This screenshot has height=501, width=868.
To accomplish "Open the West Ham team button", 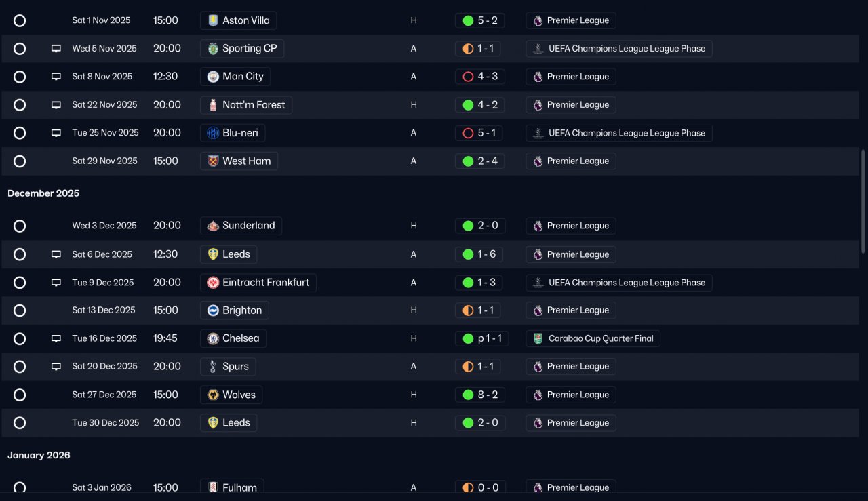I will (x=239, y=161).
